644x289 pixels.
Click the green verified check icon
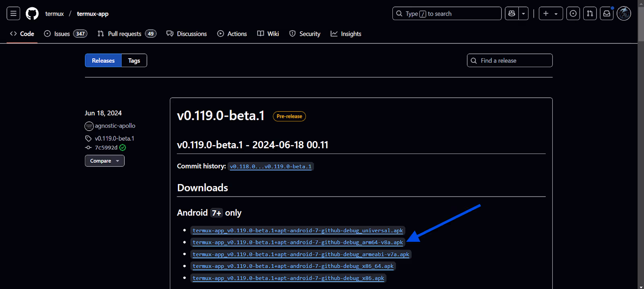[123, 148]
